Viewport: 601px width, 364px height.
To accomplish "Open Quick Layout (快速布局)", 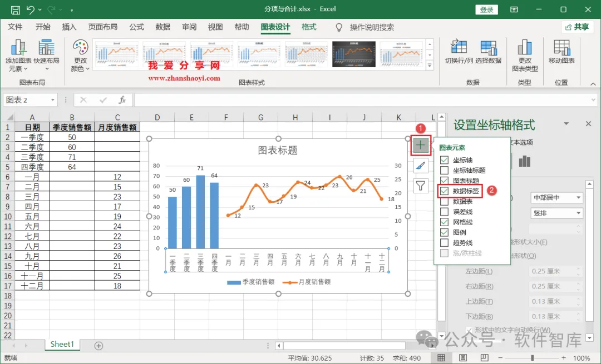I will point(46,56).
